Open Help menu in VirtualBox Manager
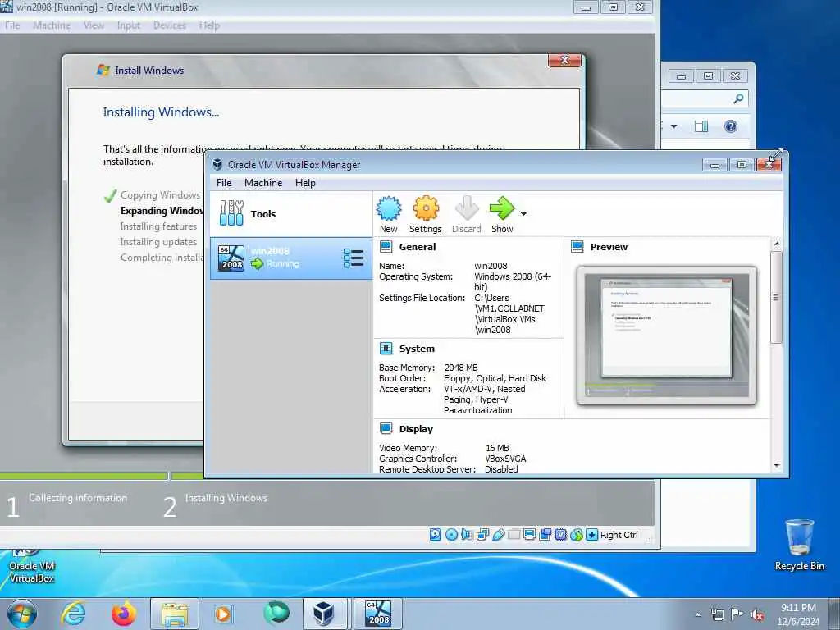The image size is (840, 630). click(305, 183)
